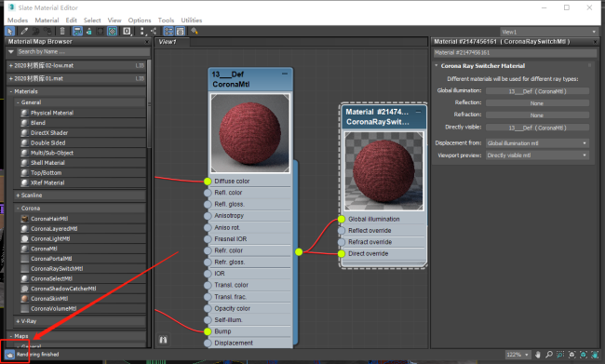Viewport: 605px width, 364px height.
Task: Toggle Show Background in Preview
Action: coord(113,32)
